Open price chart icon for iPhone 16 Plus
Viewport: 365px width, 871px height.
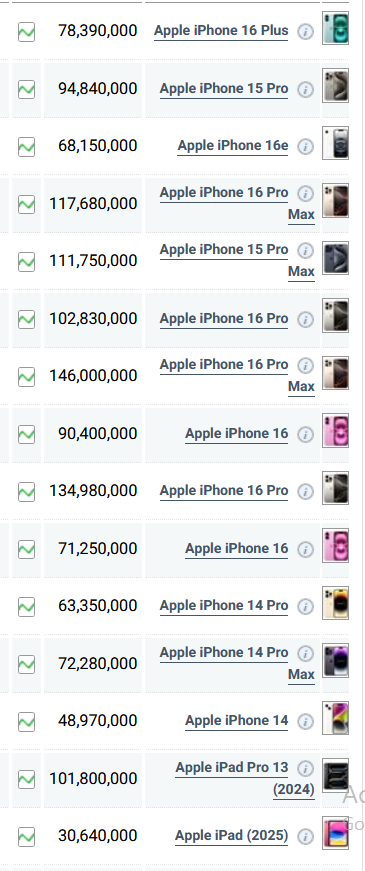tap(26, 32)
